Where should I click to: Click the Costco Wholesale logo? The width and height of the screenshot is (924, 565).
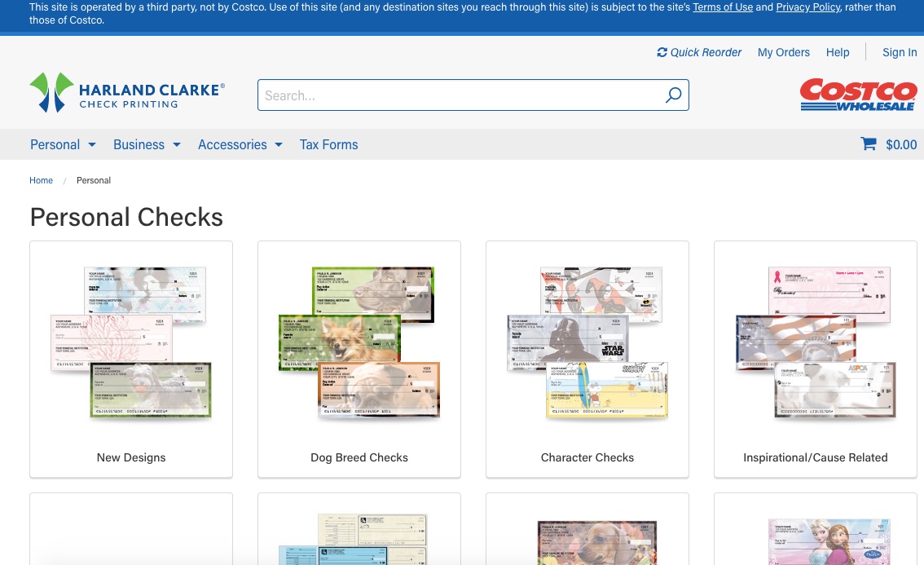pyautogui.click(x=858, y=95)
